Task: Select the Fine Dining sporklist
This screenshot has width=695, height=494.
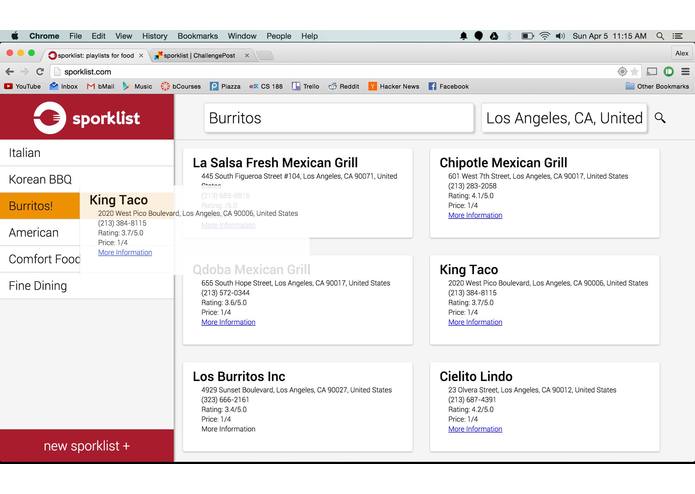Action: (x=87, y=286)
